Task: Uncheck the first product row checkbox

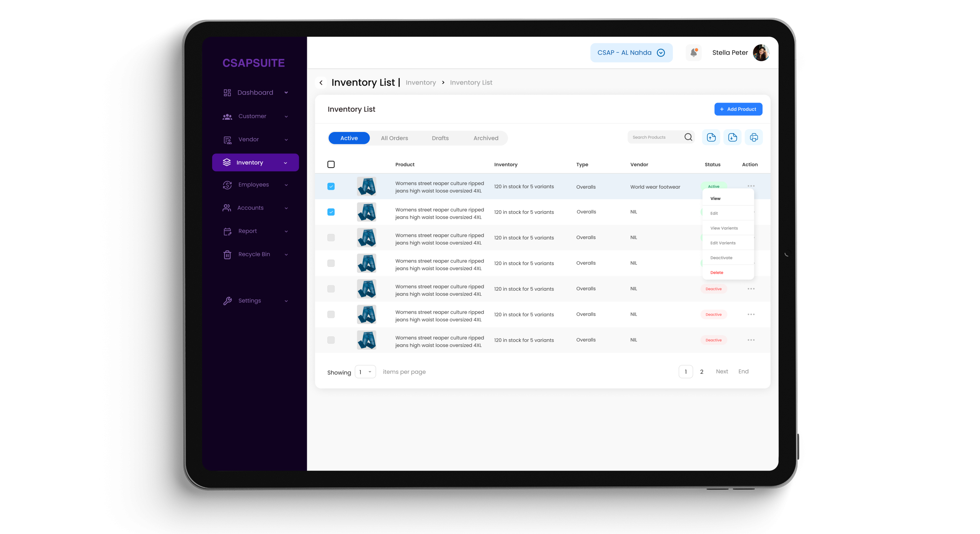Action: click(x=331, y=186)
